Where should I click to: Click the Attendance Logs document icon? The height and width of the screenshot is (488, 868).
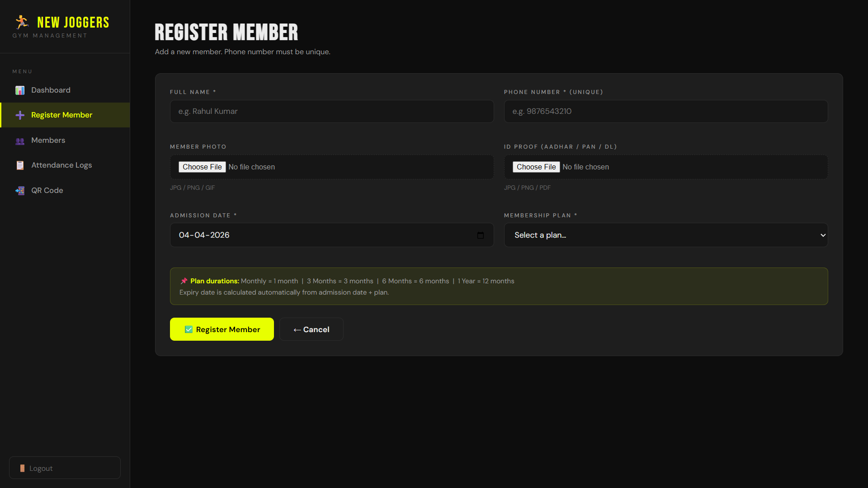point(20,165)
